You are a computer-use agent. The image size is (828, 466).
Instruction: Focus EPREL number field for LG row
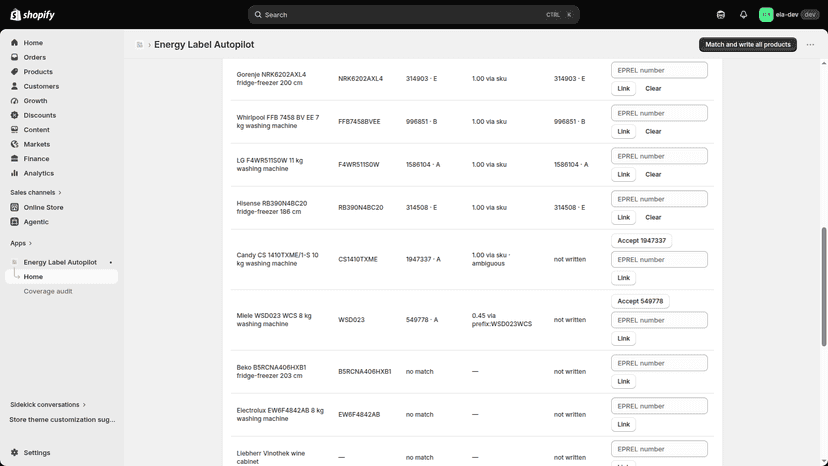[x=659, y=156]
